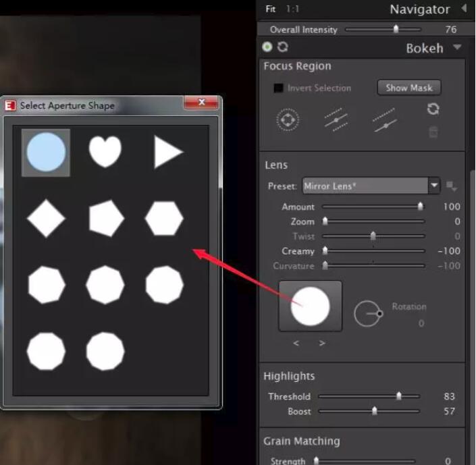Choose the pentagon aperture shape
This screenshot has height=465, width=476.
[x=106, y=218]
